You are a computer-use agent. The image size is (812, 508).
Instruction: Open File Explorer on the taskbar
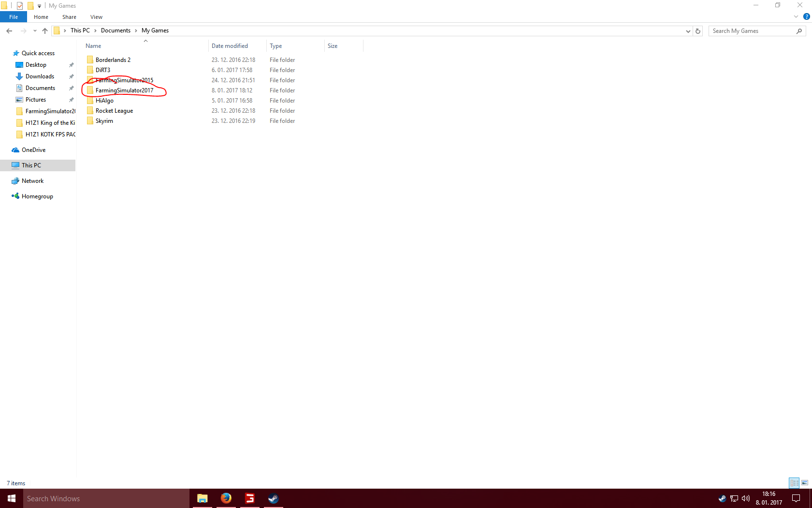pyautogui.click(x=203, y=498)
